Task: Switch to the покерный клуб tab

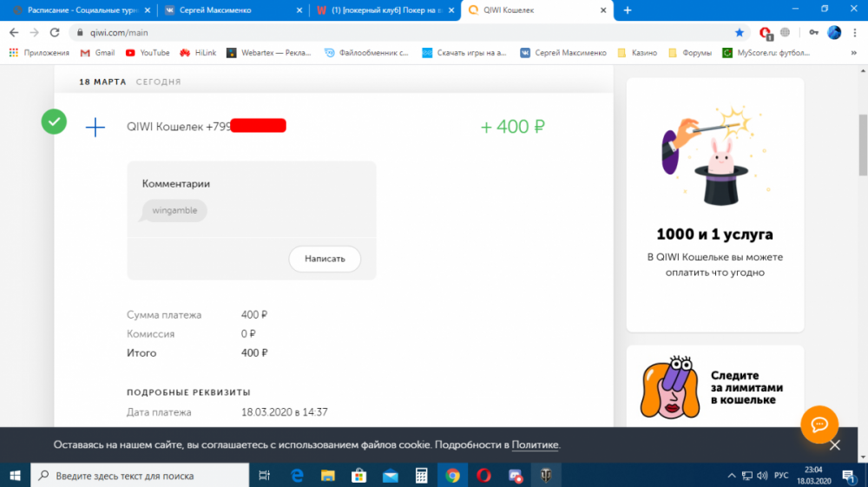Action: [x=385, y=10]
